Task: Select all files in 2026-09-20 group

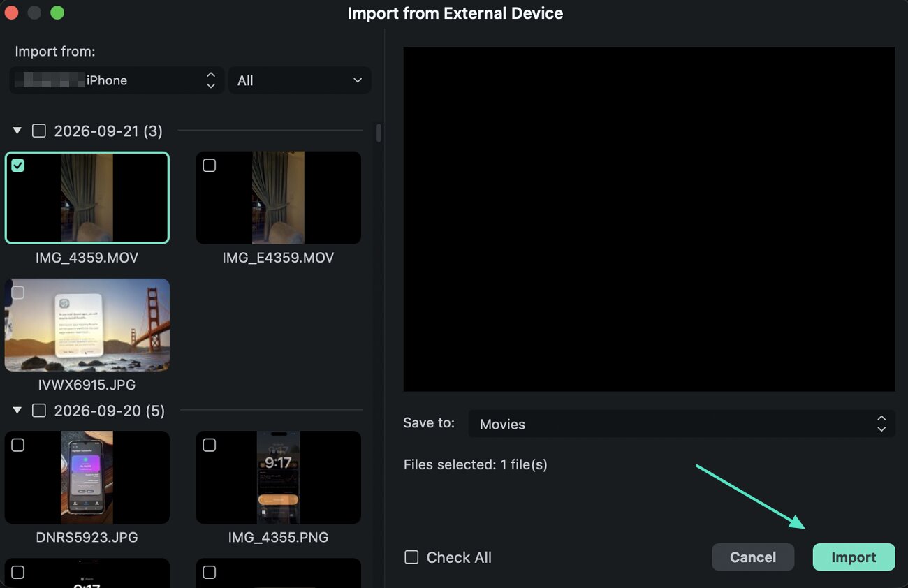Action: point(39,411)
